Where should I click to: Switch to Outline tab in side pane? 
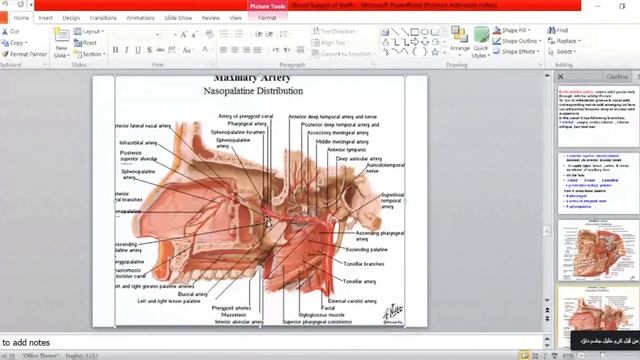tap(617, 77)
